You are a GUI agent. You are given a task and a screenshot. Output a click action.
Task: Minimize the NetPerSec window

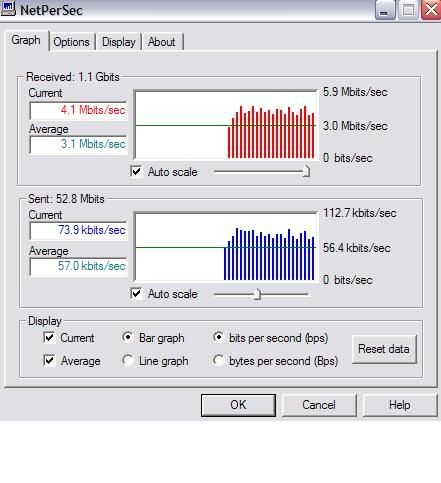[385, 10]
